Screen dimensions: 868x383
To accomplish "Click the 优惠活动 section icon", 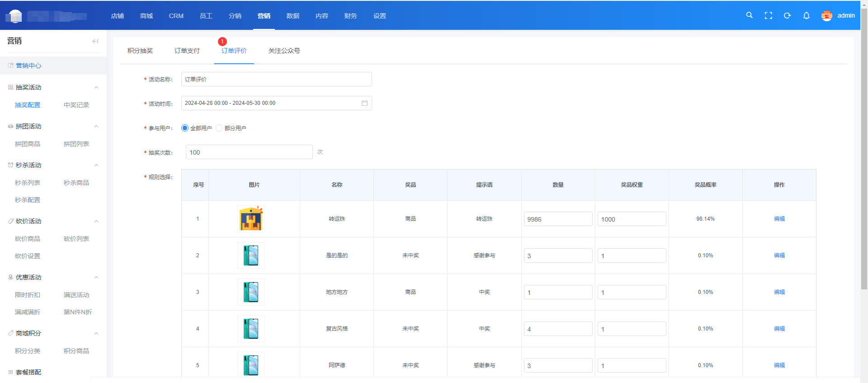I will click(x=10, y=277).
